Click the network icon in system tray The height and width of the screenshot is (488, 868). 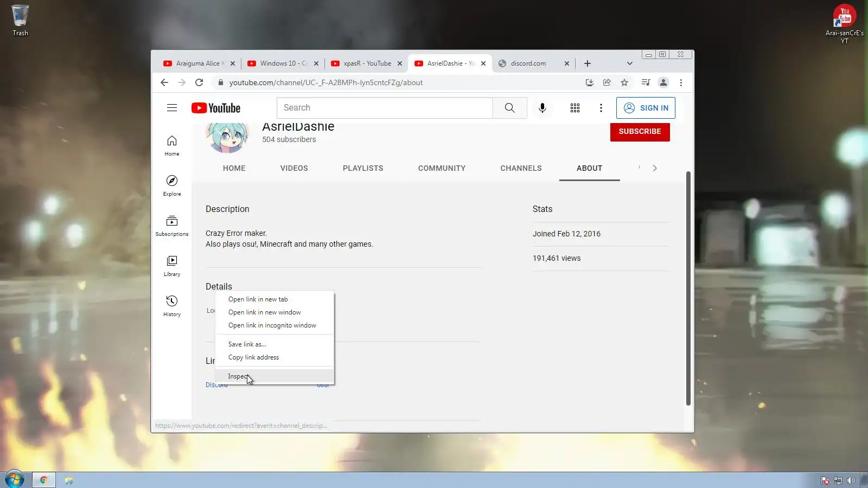pos(838,480)
